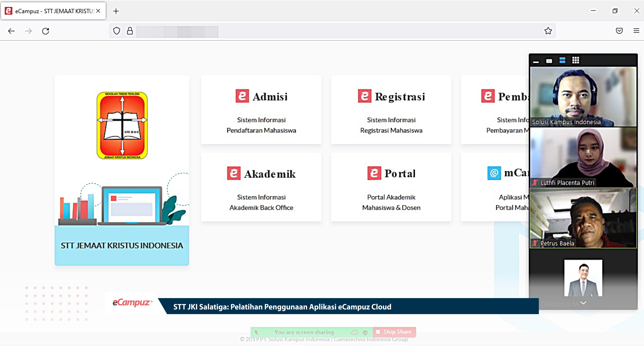Select Solusi Kampus Indonesia video tile
The width and height of the screenshot is (644, 346).
(x=583, y=97)
